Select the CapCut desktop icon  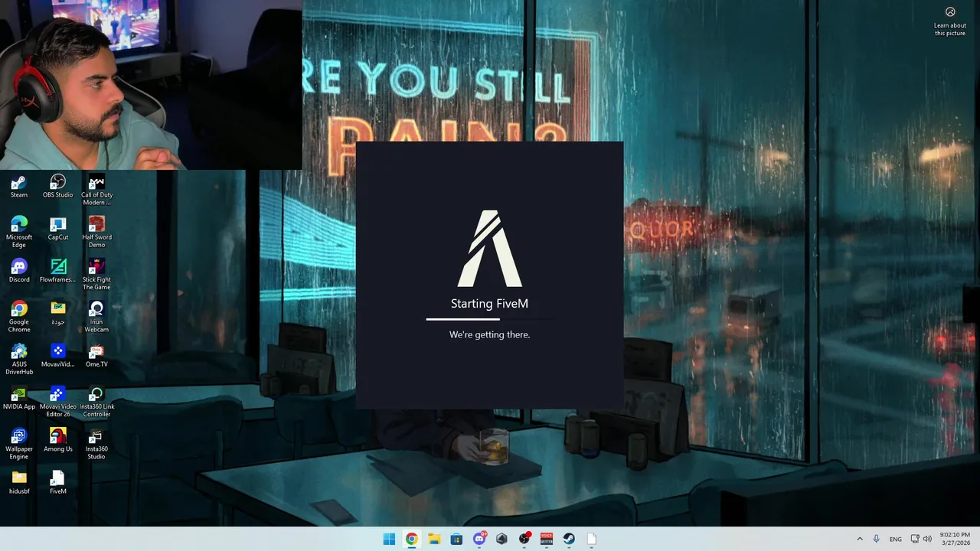pos(58,228)
